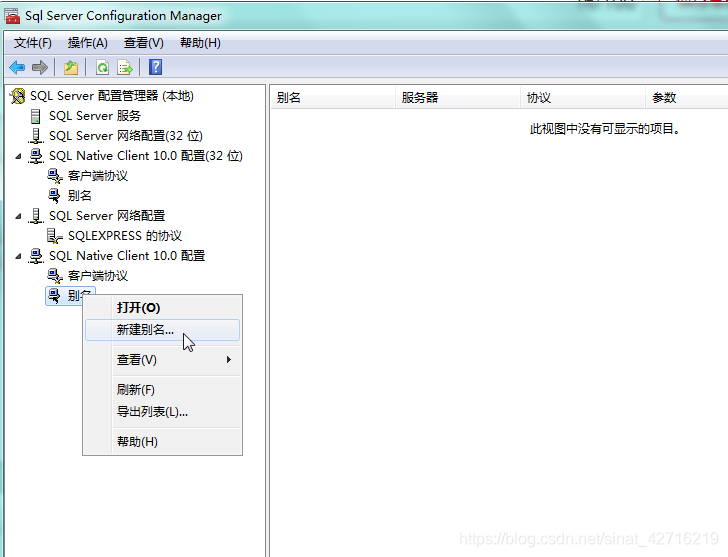Viewport: 728px width, 557px height.
Task: Sort by the 服务器 column header
Action: coord(458,97)
